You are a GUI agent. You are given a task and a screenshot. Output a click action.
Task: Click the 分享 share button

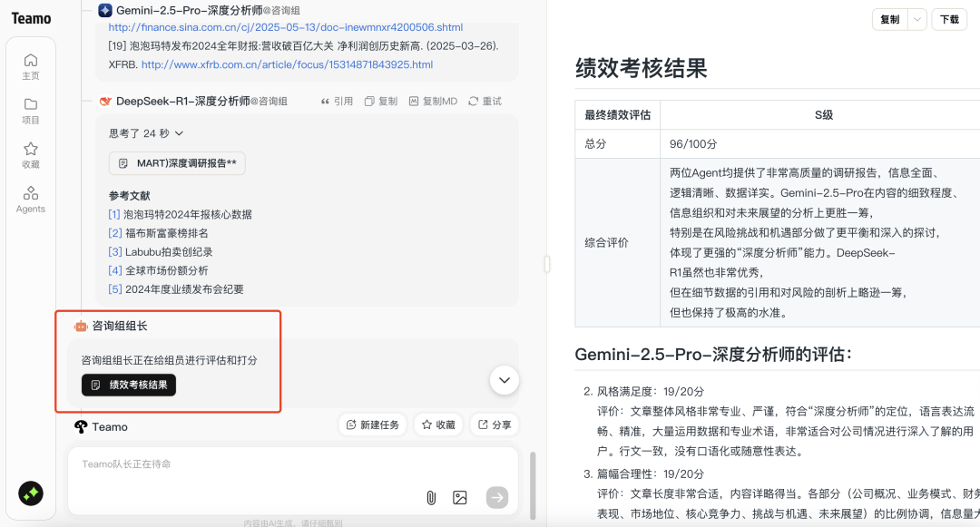pos(495,425)
